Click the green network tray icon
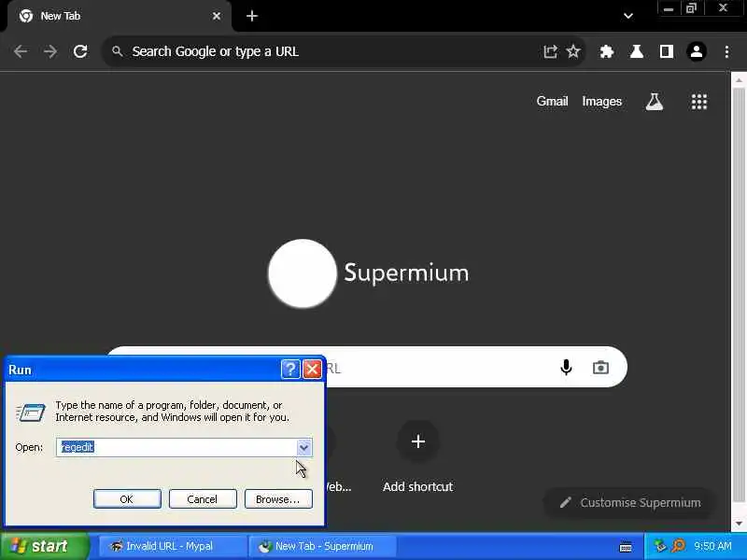This screenshot has width=747, height=560. 660,546
